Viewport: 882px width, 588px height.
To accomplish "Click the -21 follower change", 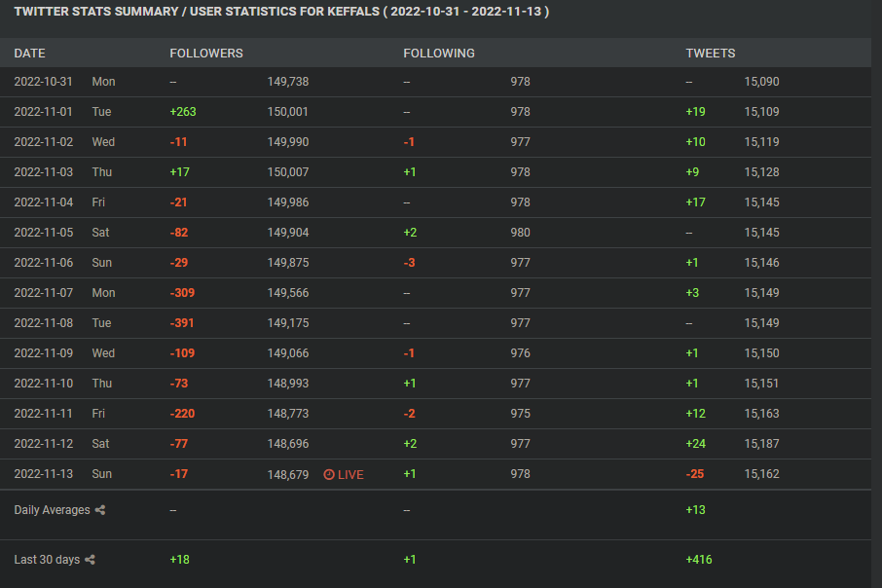I will click(178, 202).
